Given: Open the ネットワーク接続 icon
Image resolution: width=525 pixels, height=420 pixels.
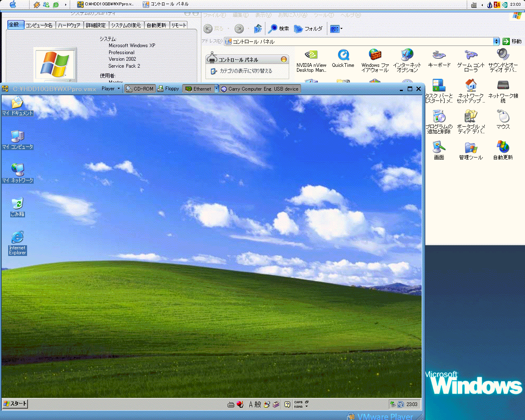Looking at the screenshot, I should 503,91.
